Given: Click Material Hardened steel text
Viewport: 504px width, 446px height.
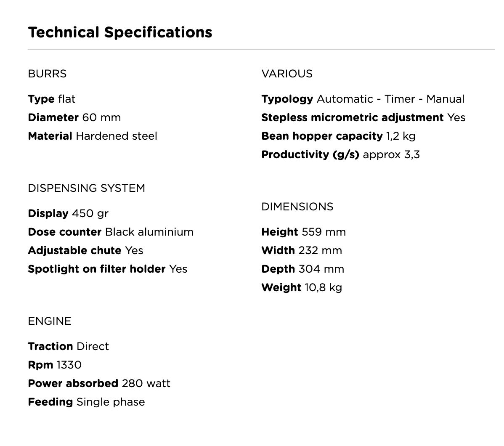Looking at the screenshot, I should (x=93, y=136).
